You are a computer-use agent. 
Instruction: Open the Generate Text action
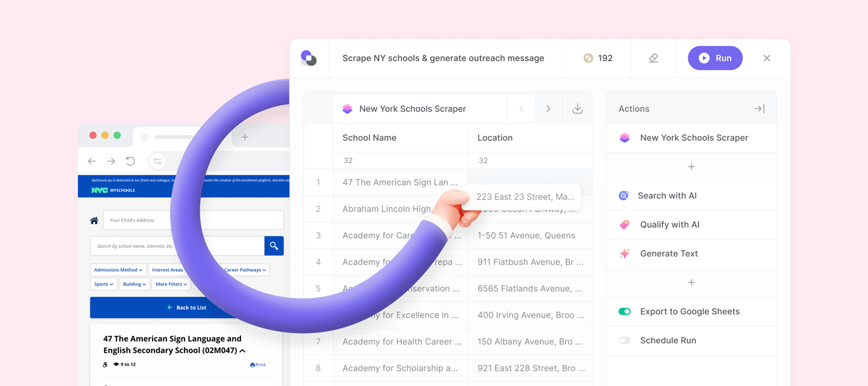[669, 253]
